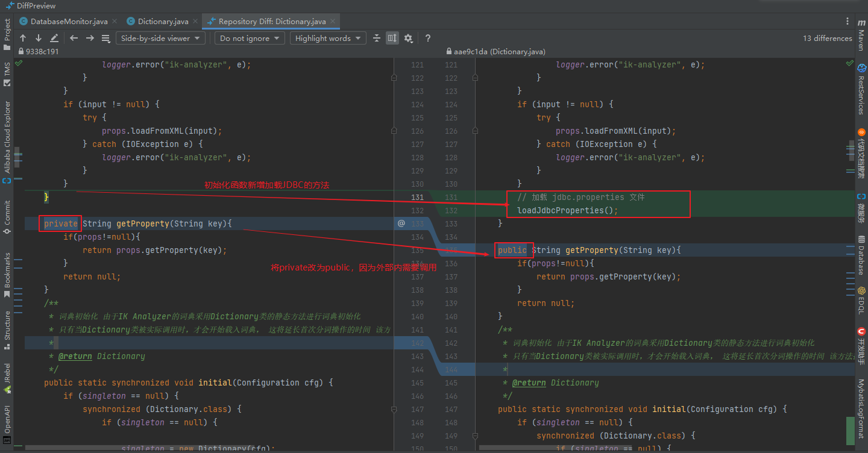This screenshot has width=868, height=453.
Task: Click the 13 differences label
Action: pyautogui.click(x=827, y=38)
